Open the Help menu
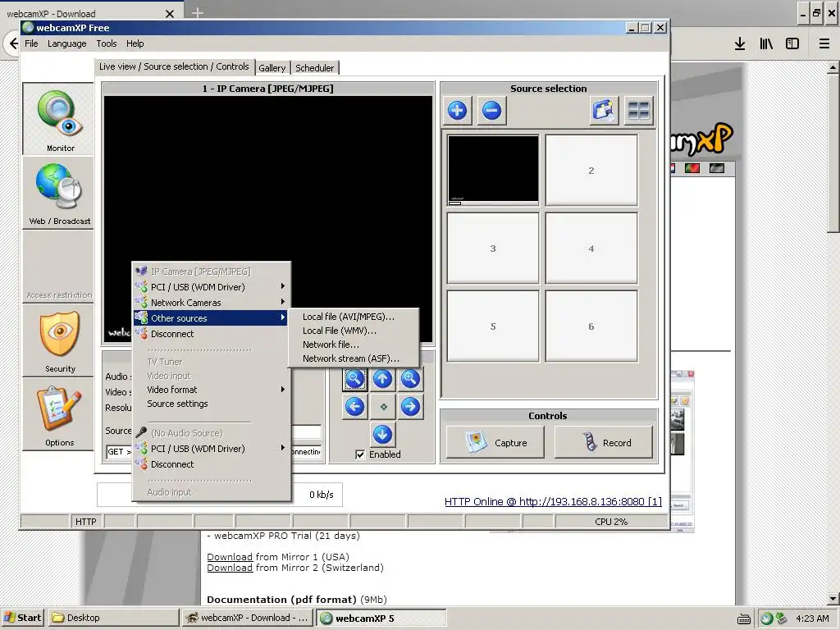 click(x=135, y=43)
